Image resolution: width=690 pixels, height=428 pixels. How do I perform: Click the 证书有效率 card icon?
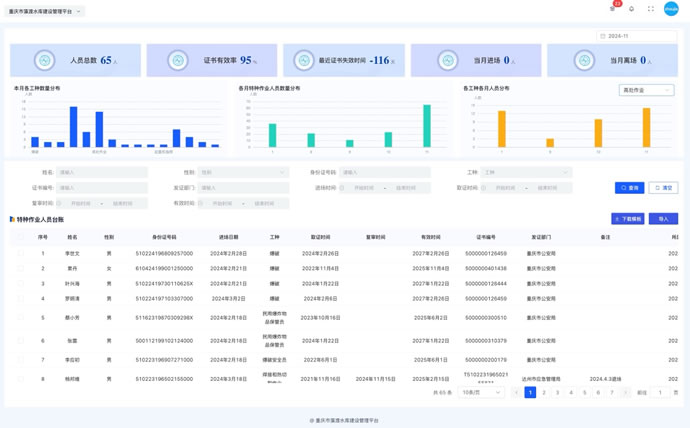[x=178, y=61]
